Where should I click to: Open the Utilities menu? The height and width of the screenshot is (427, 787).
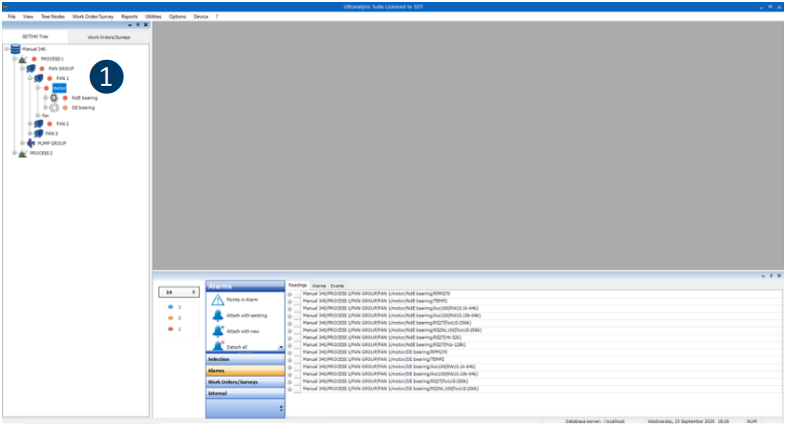(153, 17)
